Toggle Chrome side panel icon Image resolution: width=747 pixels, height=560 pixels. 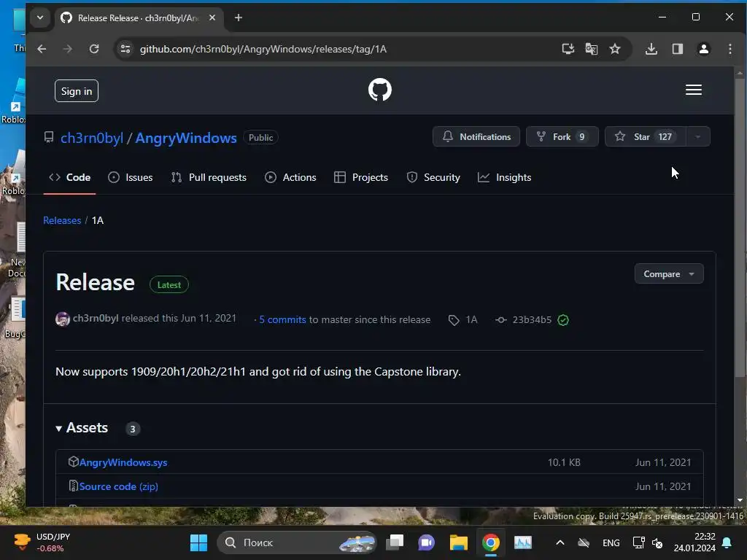[678, 49]
